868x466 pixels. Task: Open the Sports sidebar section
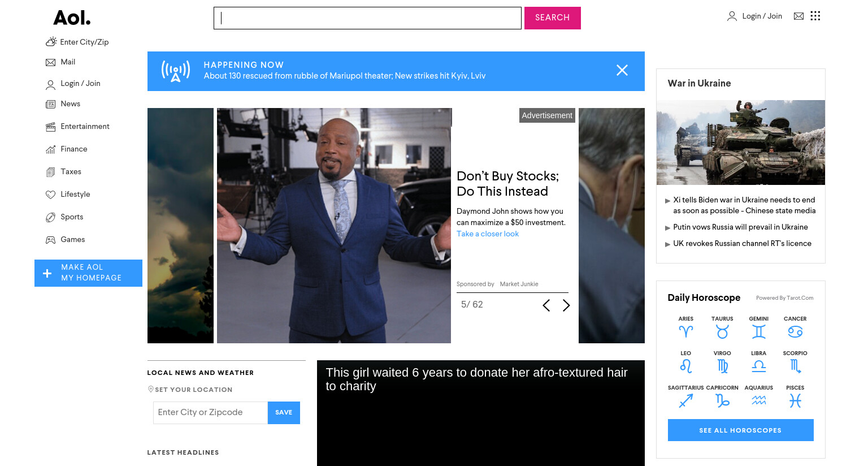[72, 217]
